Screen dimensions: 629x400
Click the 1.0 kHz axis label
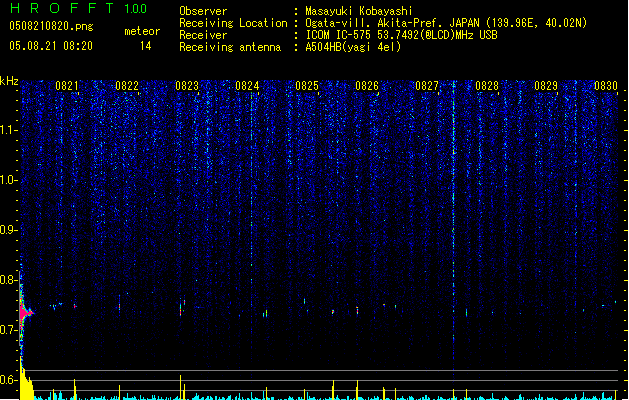tap(9, 180)
